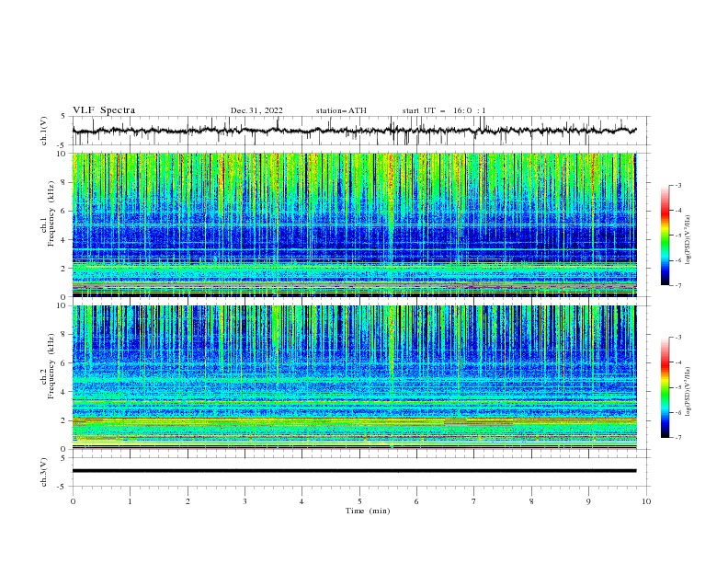Click the "-3" tick on ch.2 colorbar
The width and height of the screenshot is (728, 563).
tap(677, 338)
